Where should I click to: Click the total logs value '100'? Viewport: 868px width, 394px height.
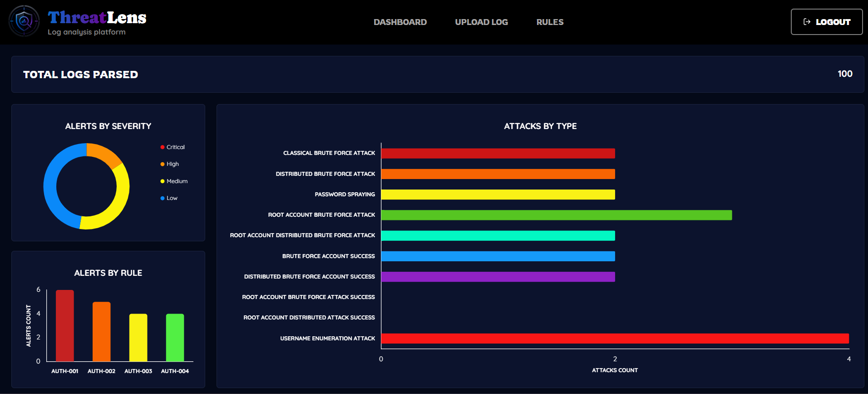click(x=845, y=74)
